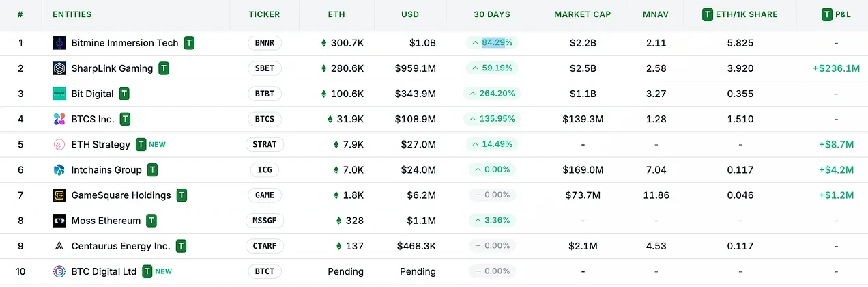Screen dimensions: 868x287
Task: Sort by the P&L column header
Action: click(841, 14)
